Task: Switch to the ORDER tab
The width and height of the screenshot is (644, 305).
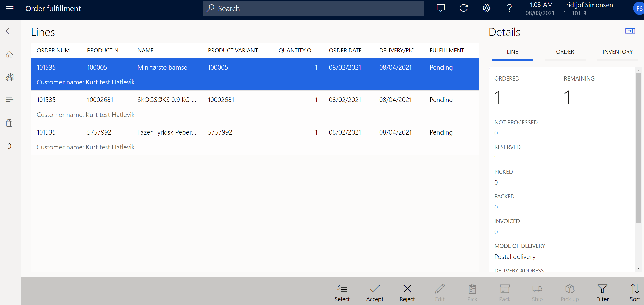Action: [x=565, y=52]
